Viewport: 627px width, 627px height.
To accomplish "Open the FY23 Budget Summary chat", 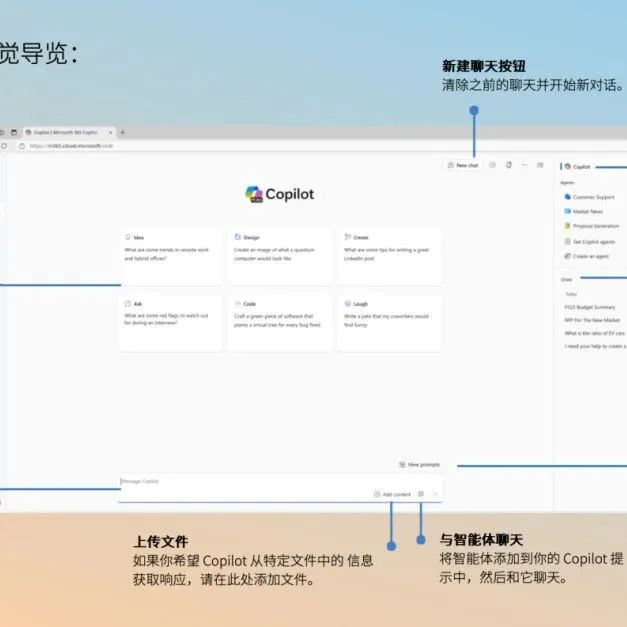I will coord(590,308).
